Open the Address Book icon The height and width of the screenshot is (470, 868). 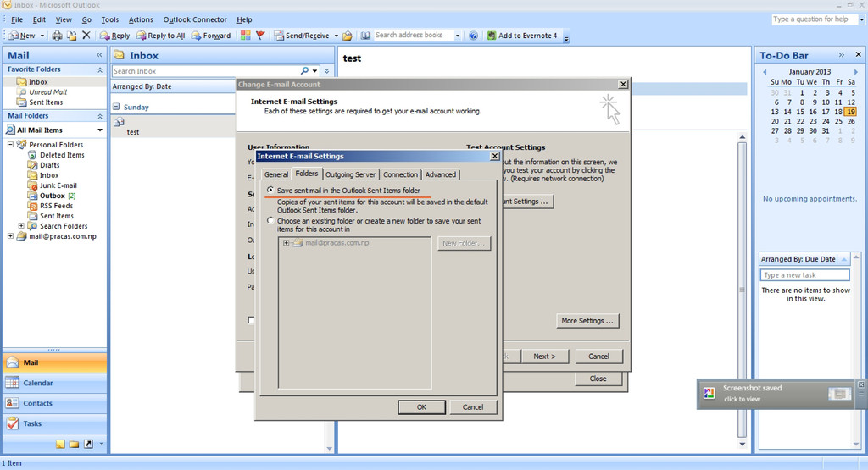click(365, 36)
